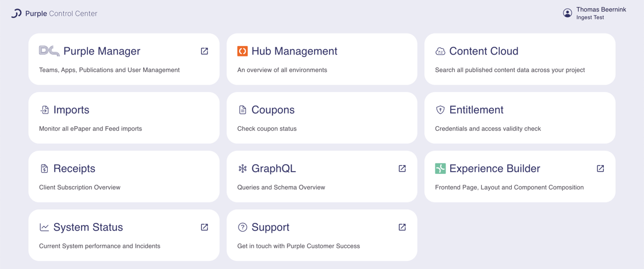The height and width of the screenshot is (269, 644).
Task: Click the Ingest Test account label
Action: 590,18
